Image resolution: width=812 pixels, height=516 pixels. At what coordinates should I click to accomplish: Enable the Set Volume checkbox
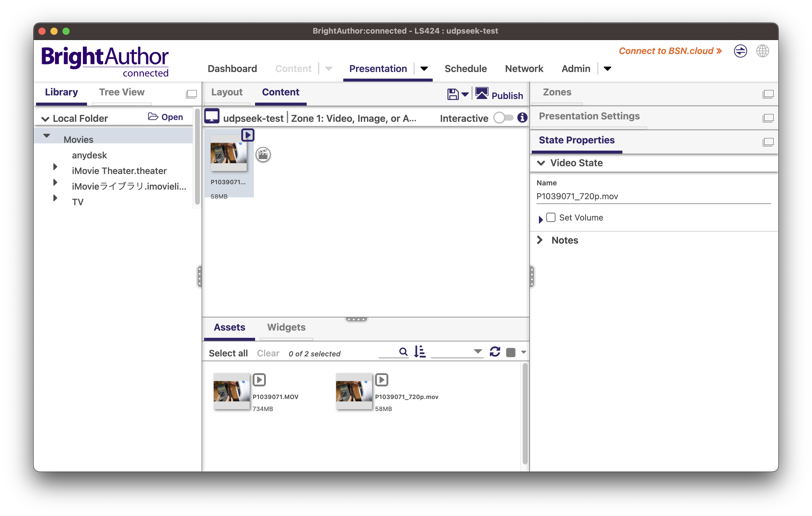coord(551,217)
